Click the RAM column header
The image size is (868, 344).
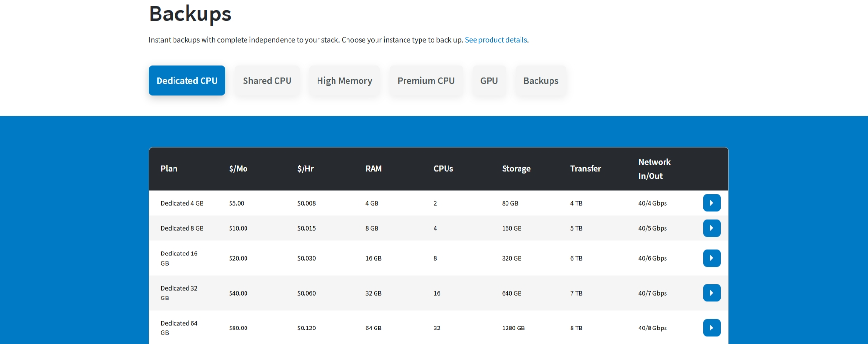pos(374,169)
